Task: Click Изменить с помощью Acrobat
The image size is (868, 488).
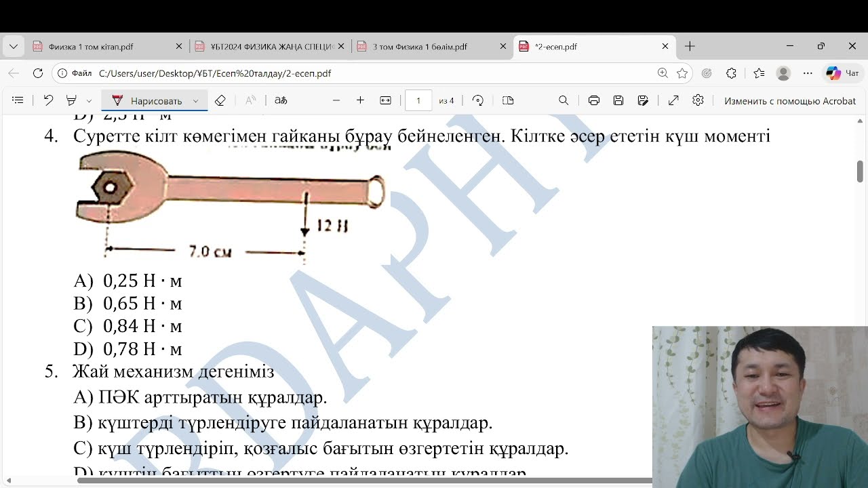Action: coord(790,101)
